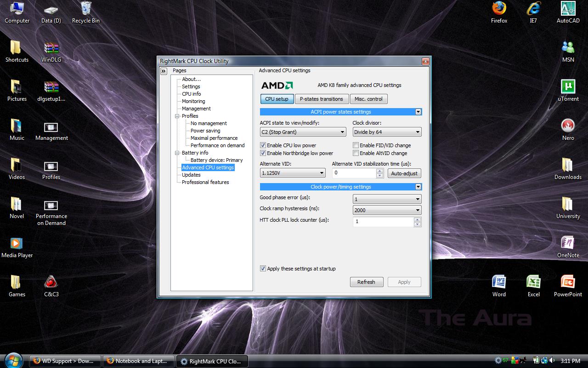Click the HTT clock PLL lock counter field
588x368 pixels.
coord(383,221)
